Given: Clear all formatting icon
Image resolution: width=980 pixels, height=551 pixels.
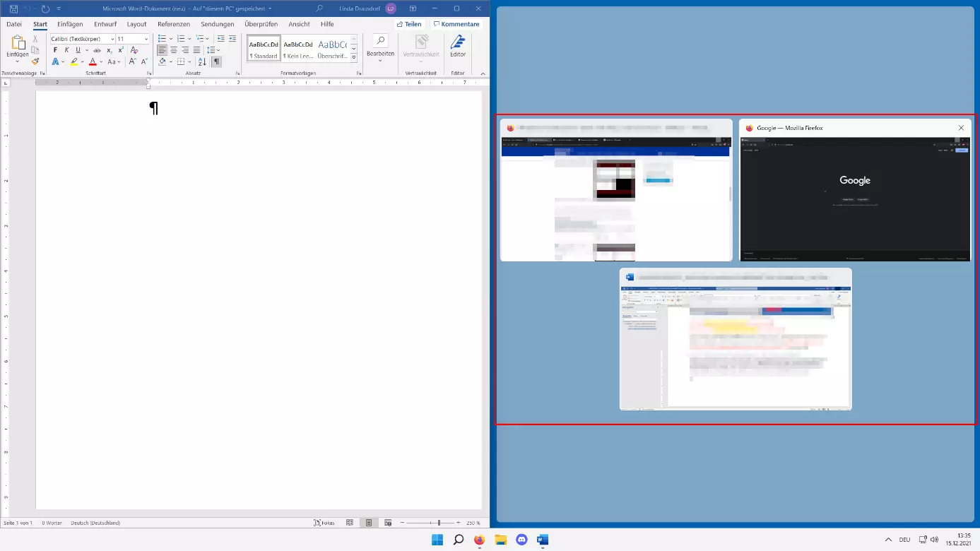Looking at the screenshot, I should coord(133,50).
